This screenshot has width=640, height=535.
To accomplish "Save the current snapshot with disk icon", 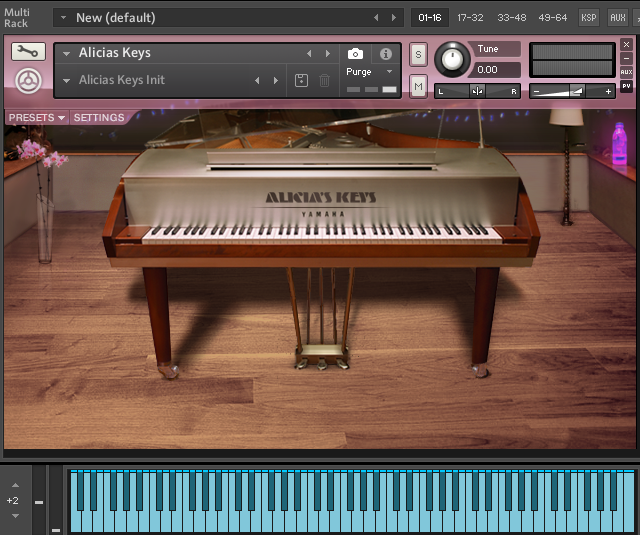I will pyautogui.click(x=301, y=80).
